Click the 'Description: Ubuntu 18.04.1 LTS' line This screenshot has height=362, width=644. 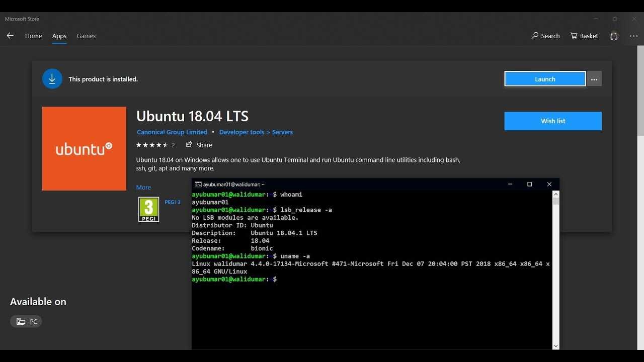pyautogui.click(x=255, y=233)
